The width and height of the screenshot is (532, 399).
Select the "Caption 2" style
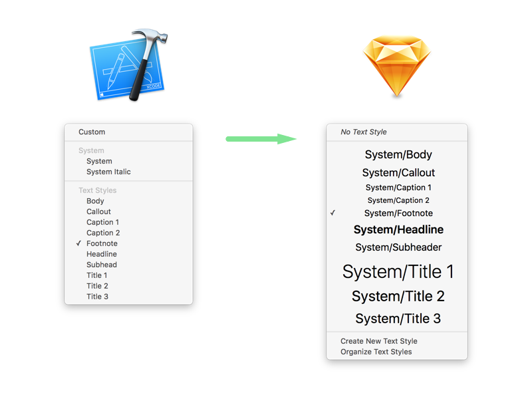coord(103,233)
